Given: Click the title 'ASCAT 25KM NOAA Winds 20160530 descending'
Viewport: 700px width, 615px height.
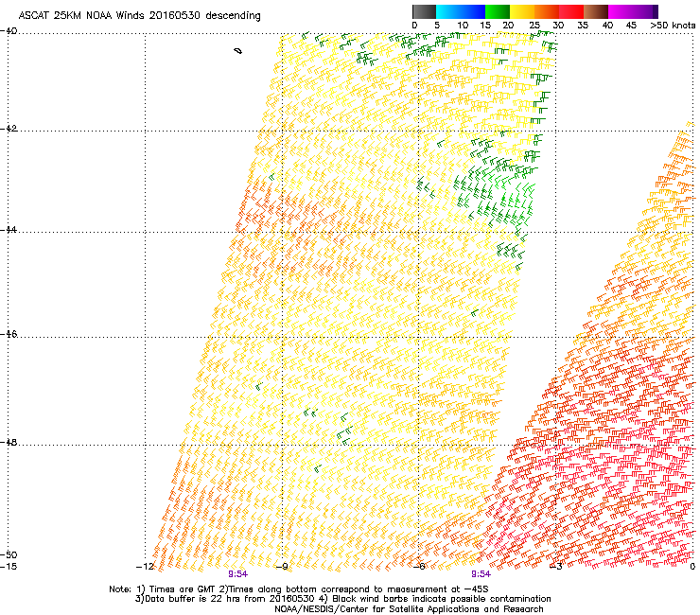Looking at the screenshot, I should click(x=140, y=16).
